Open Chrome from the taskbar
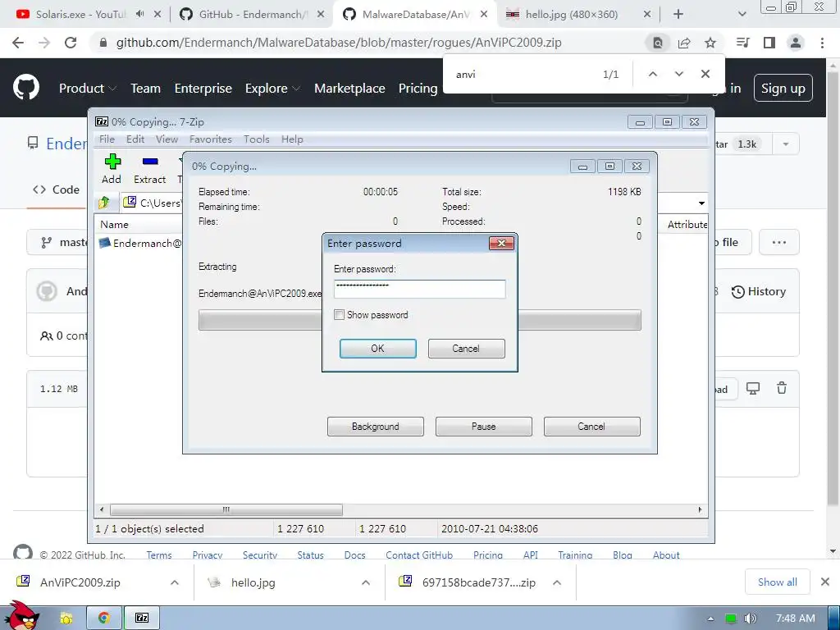The image size is (840, 630). (x=104, y=619)
